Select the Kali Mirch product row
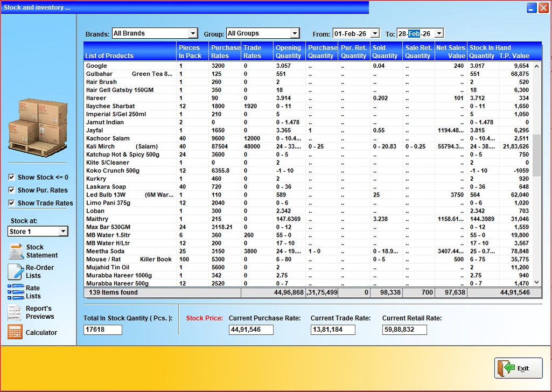The width and height of the screenshot is (552, 392). pyautogui.click(x=308, y=146)
